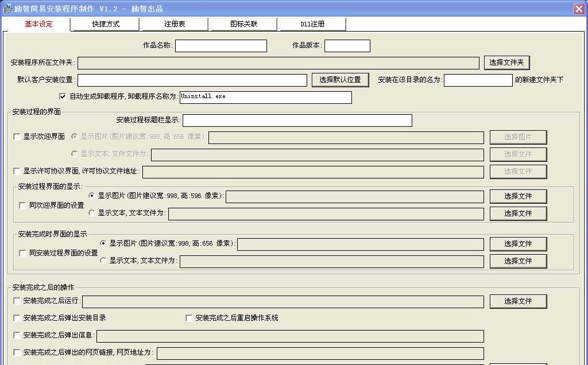This screenshot has height=365, width=588.
Task: Check 安装完成之后重启操作系统
Action: pos(189,317)
